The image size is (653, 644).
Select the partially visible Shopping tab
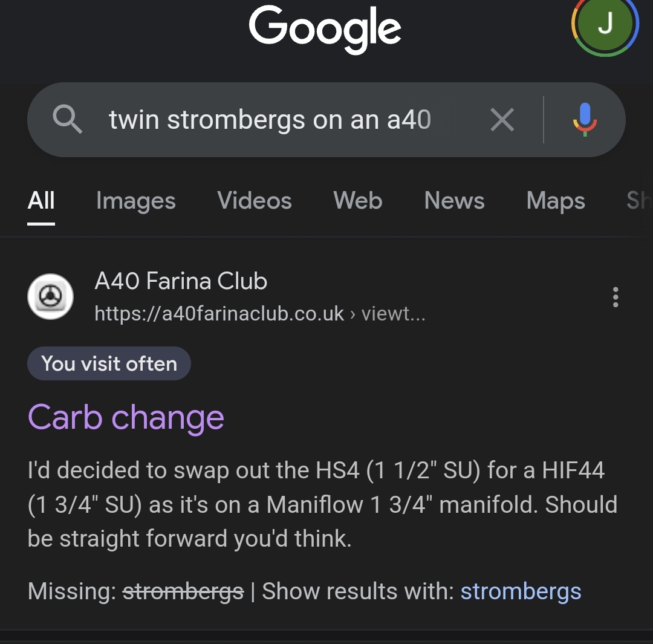[638, 201]
